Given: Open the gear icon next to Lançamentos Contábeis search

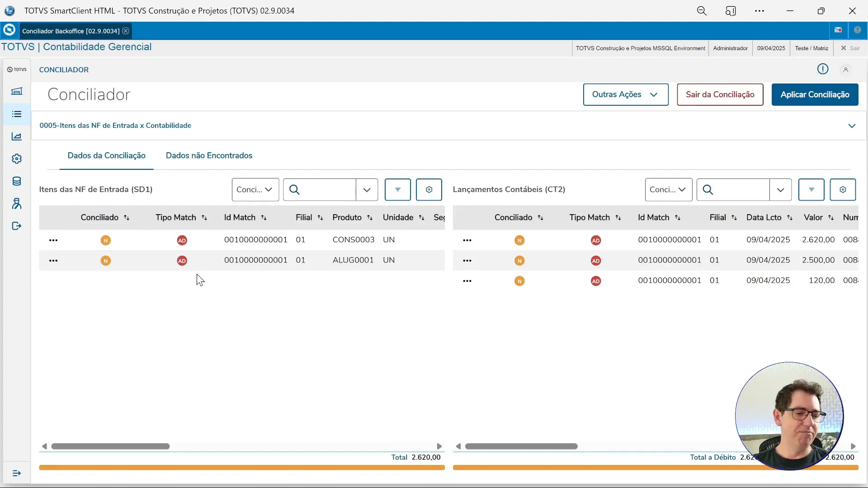Looking at the screenshot, I should 844,190.
